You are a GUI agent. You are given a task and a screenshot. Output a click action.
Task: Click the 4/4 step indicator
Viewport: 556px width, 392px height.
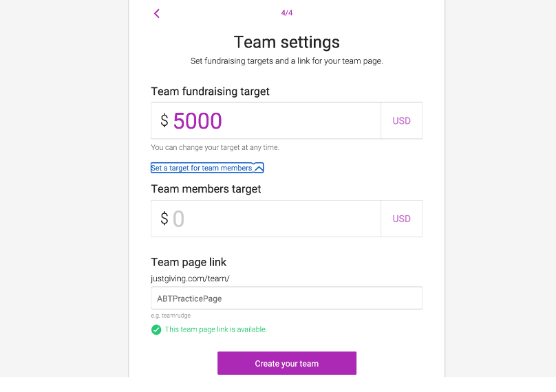286,13
